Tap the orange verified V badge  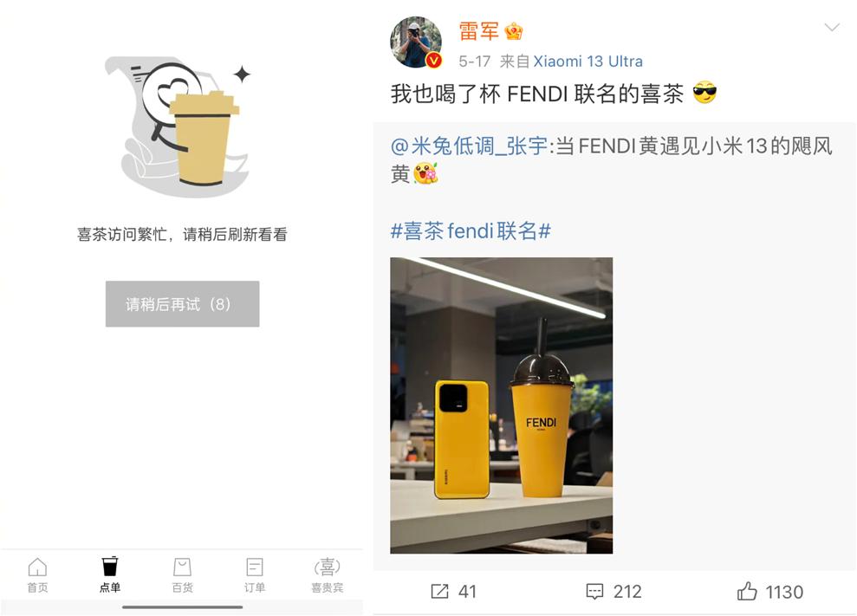click(434, 60)
